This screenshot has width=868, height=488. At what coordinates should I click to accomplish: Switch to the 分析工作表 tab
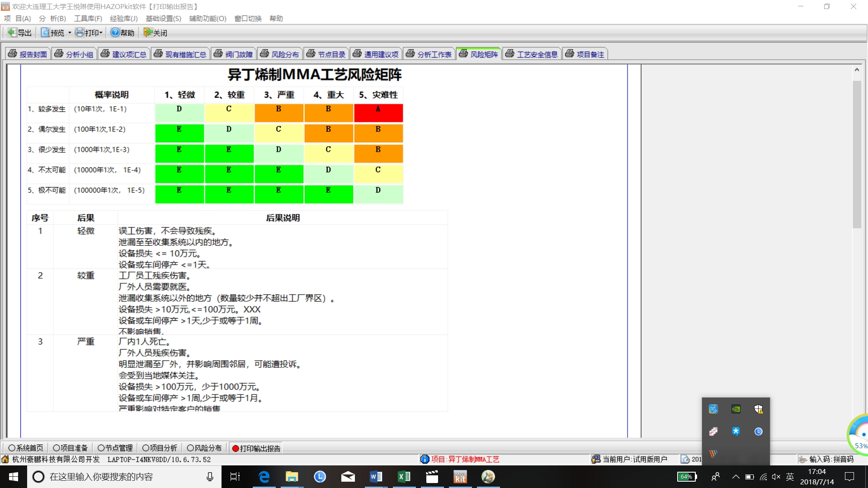(x=429, y=54)
